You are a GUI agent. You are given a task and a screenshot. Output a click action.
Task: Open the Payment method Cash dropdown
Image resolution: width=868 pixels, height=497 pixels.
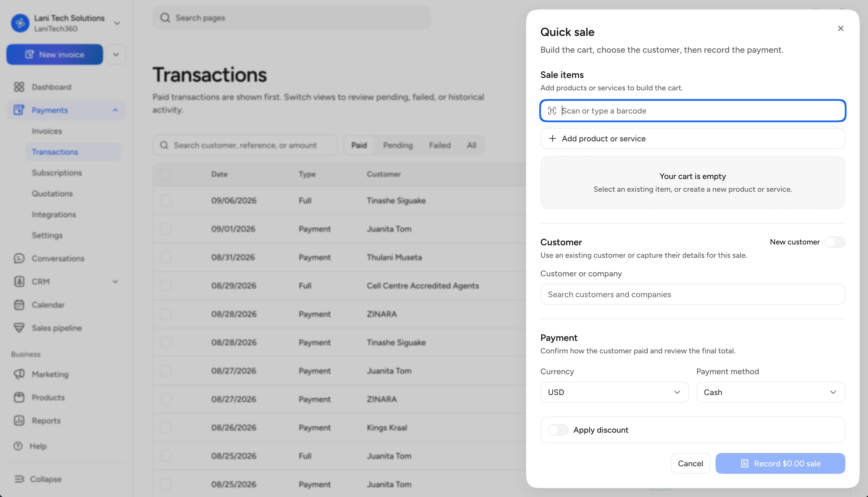[770, 392]
